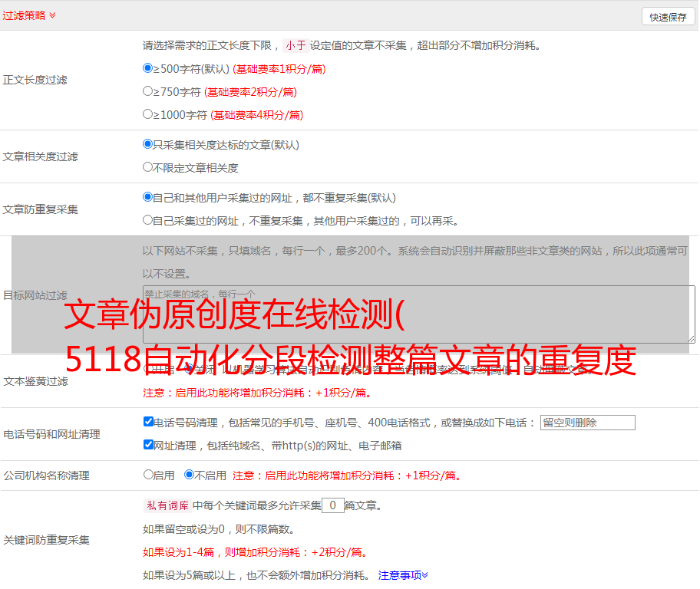The height and width of the screenshot is (589, 700).
Task: Click the 文章相关度过滤 row label
Action: coord(40,156)
